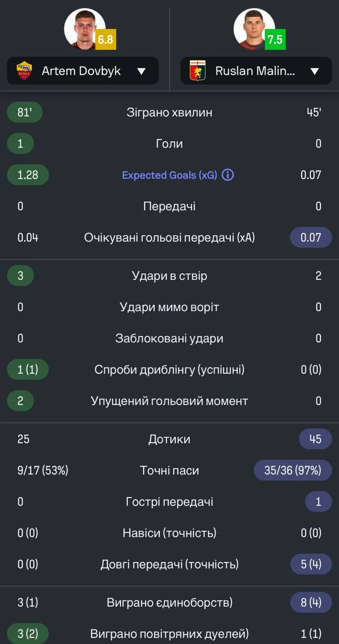Click the Roma club crest icon

pyautogui.click(x=24, y=71)
